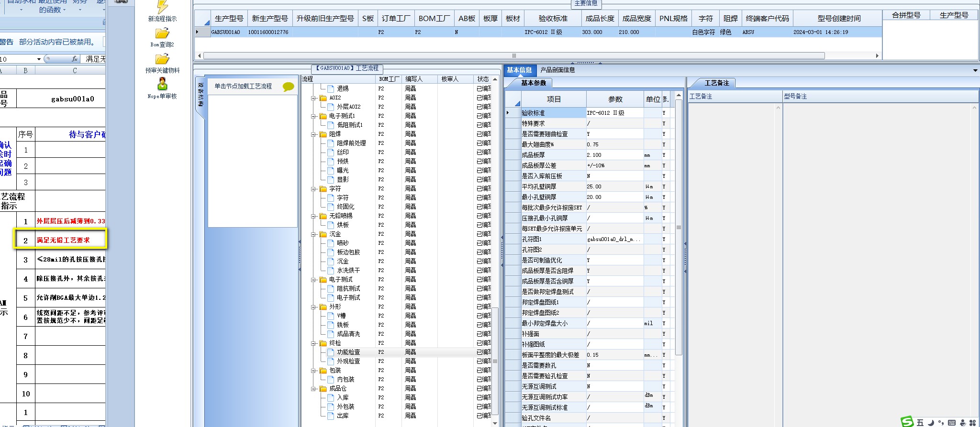Click the 阻抗测试 document icon

(x=331, y=288)
